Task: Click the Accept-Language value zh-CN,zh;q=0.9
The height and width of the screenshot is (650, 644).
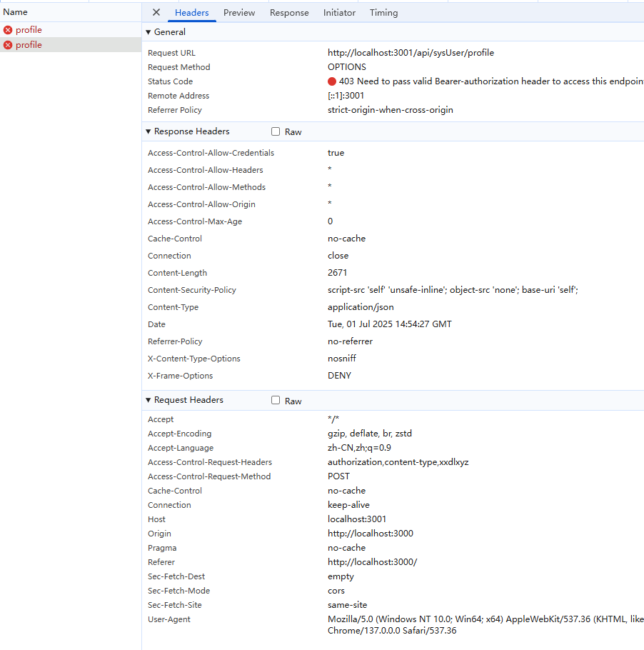Action: coord(359,448)
